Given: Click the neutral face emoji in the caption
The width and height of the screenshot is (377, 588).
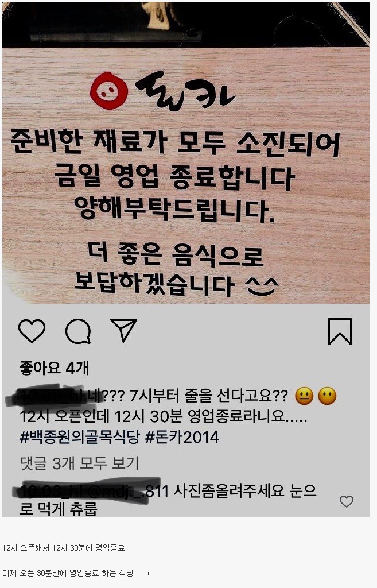Looking at the screenshot, I should tap(304, 396).
